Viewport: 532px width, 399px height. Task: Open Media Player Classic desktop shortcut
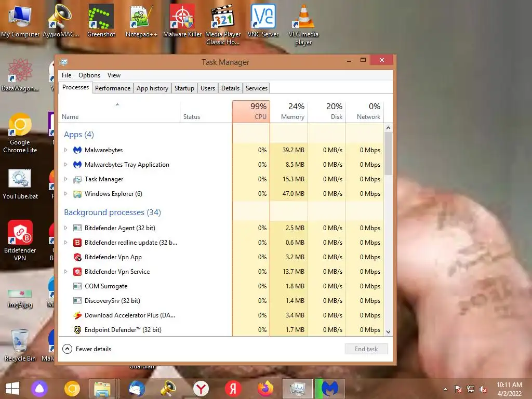click(x=223, y=25)
